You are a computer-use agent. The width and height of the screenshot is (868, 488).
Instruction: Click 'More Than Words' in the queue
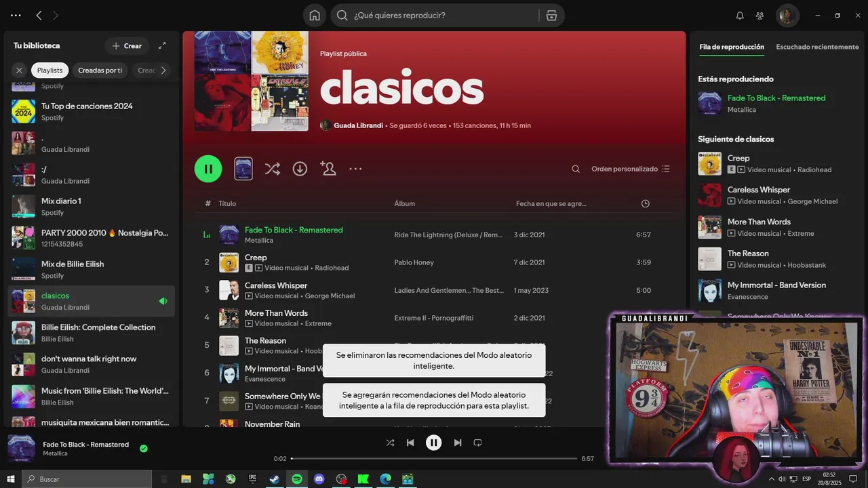click(759, 222)
